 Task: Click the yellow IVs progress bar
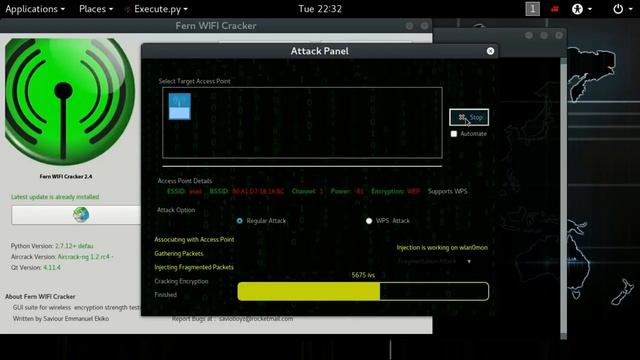(363, 291)
